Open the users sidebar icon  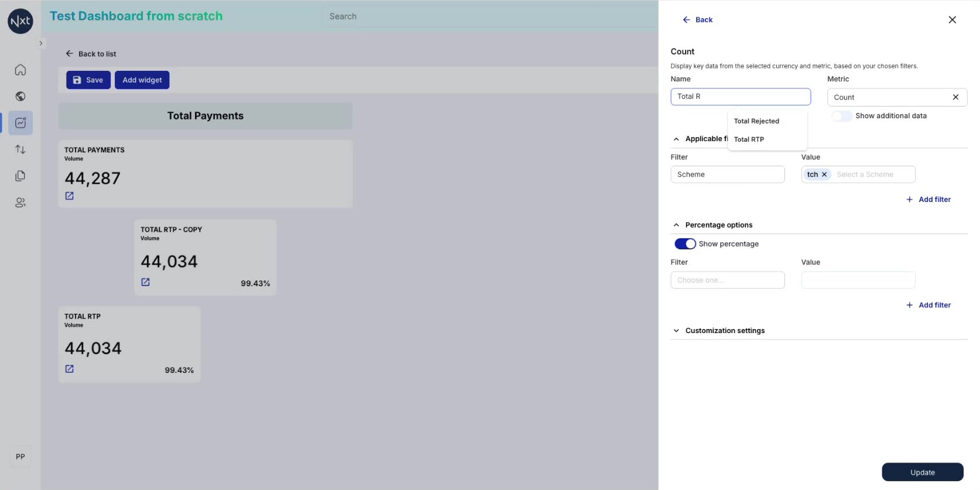pyautogui.click(x=20, y=203)
